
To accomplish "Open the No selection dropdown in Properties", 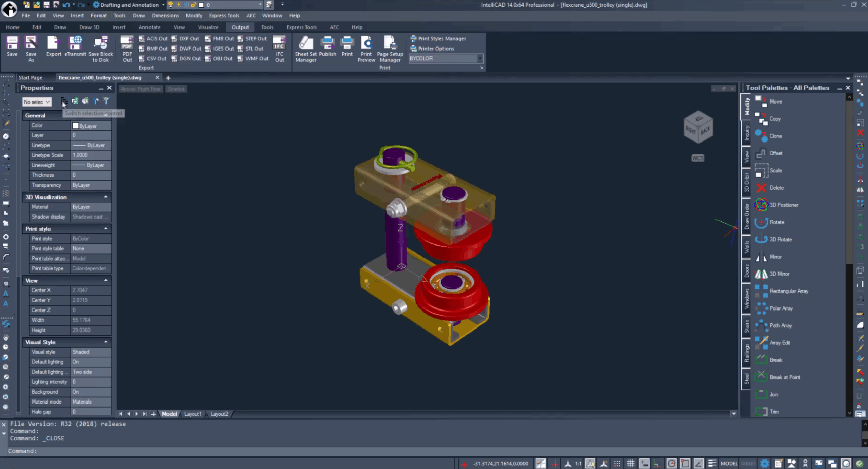I will pyautogui.click(x=37, y=101).
